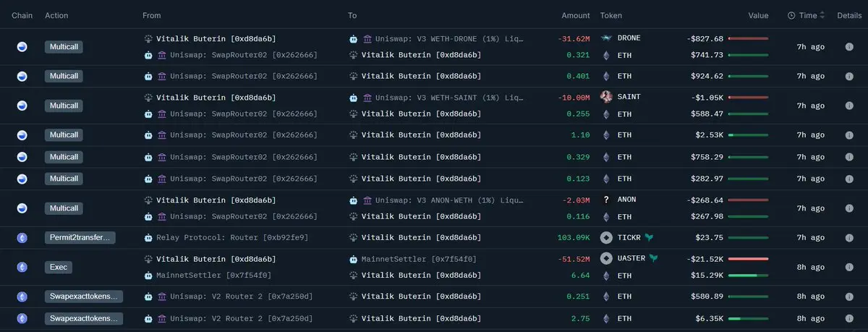Open details info icon for $2.53K ETH row
The image size is (868, 332).
coord(849,135)
